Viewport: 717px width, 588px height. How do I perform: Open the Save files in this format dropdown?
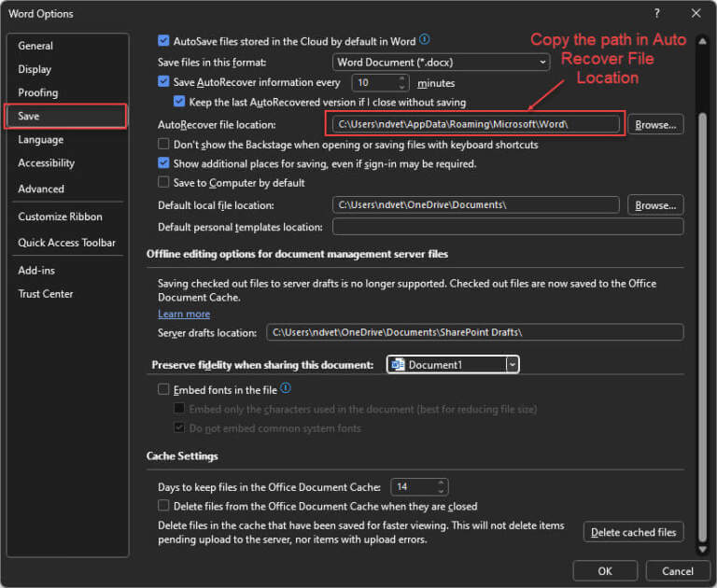pos(441,62)
